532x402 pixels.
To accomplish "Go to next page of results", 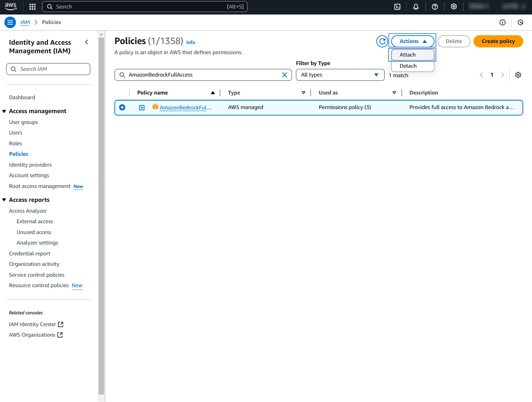I will [x=503, y=75].
